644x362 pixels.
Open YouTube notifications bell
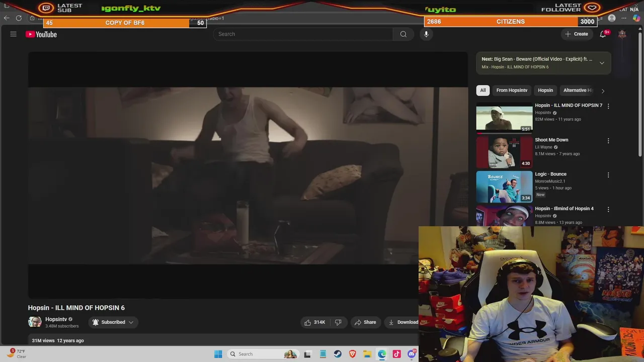click(x=603, y=34)
